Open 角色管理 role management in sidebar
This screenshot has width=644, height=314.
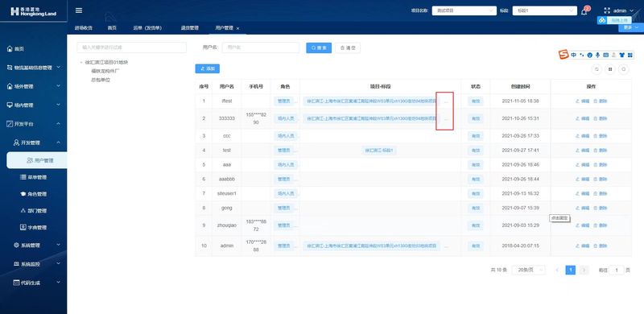[34, 194]
